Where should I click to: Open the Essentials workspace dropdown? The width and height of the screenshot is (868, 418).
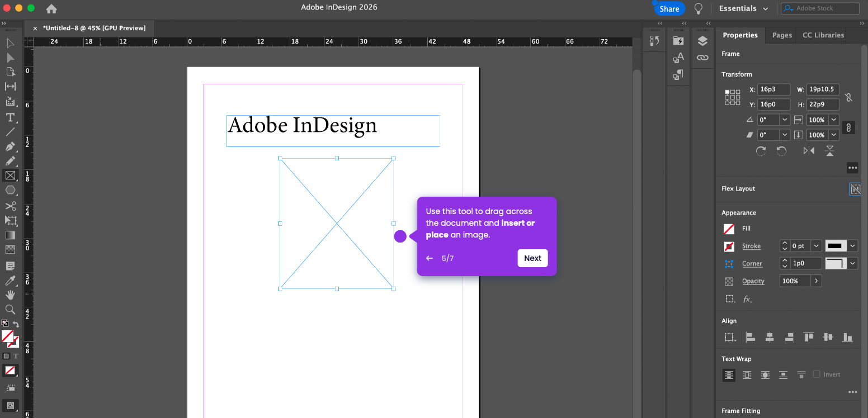pos(743,8)
